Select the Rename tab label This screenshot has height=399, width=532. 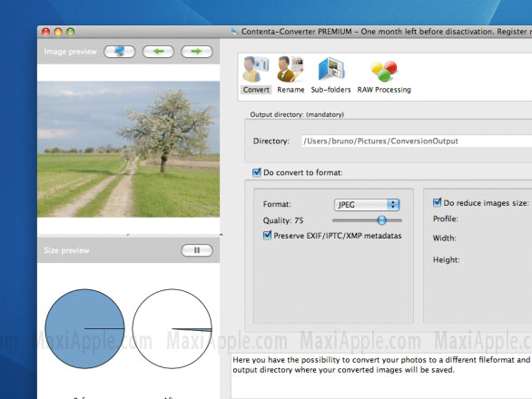pyautogui.click(x=291, y=90)
